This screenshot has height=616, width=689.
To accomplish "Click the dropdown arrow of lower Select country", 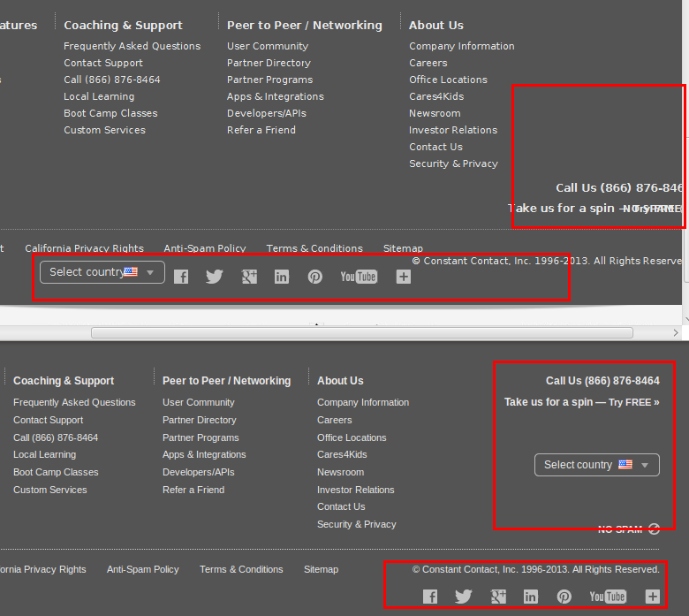I will point(645,465).
